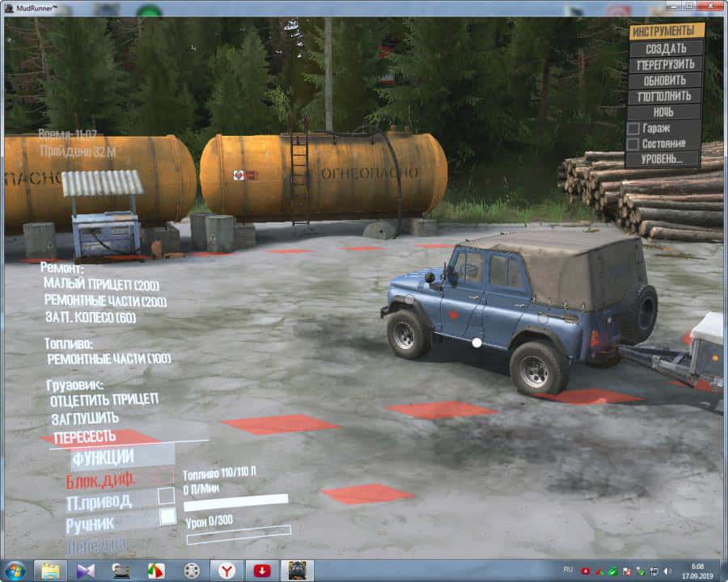
Task: Click the Топливо fuel level bar
Action: click(x=235, y=501)
